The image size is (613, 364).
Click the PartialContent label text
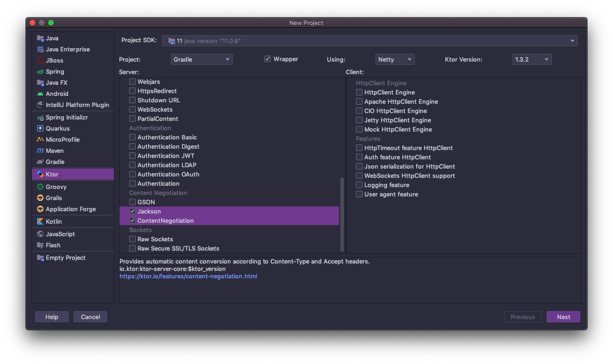point(158,119)
